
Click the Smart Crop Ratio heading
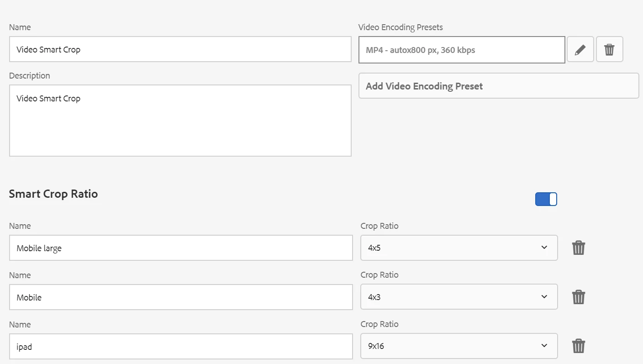pyautogui.click(x=53, y=194)
